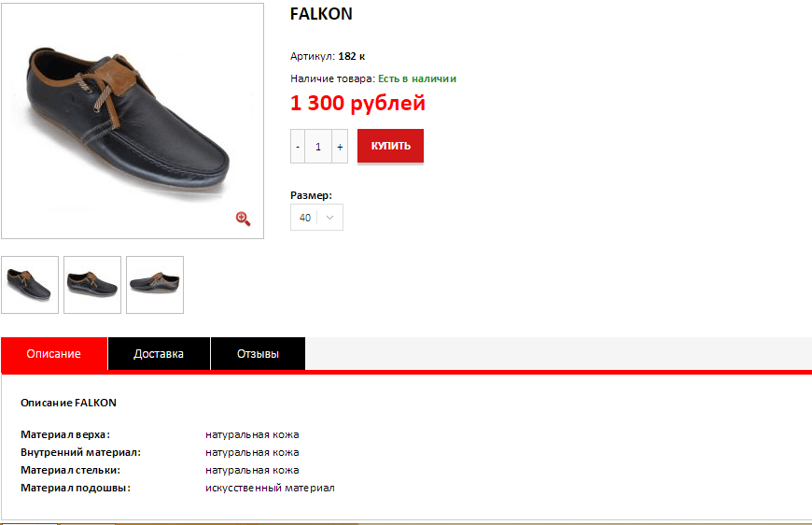Click the green Есть в наличии status

coord(417,78)
